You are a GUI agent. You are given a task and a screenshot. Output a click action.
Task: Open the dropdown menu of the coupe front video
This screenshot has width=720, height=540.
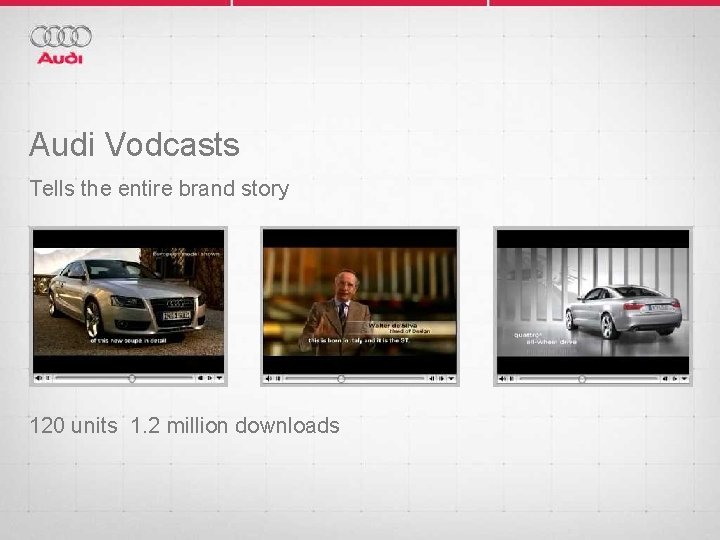point(219,378)
